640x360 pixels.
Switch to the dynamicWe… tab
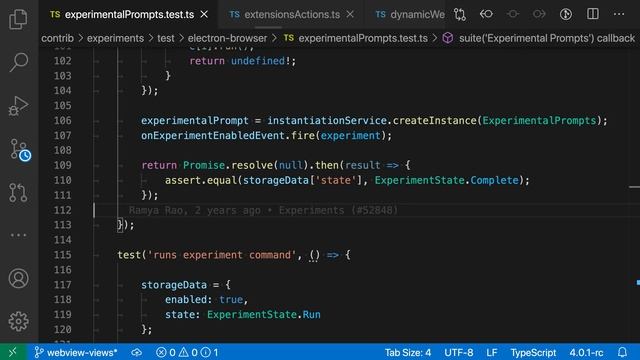pyautogui.click(x=410, y=15)
